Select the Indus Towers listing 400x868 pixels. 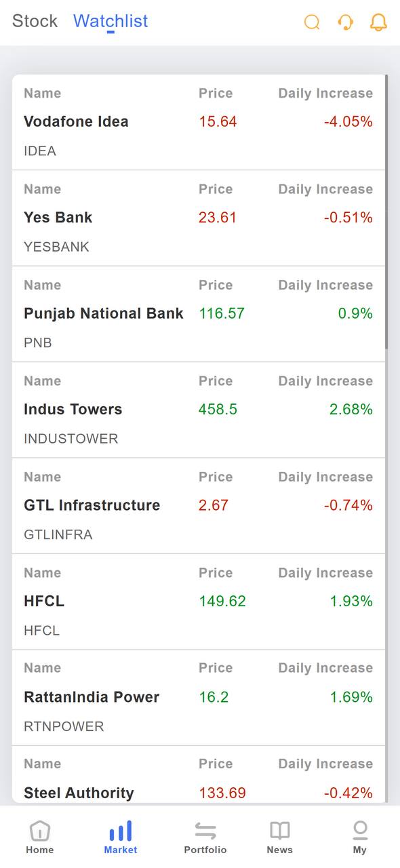click(x=199, y=410)
